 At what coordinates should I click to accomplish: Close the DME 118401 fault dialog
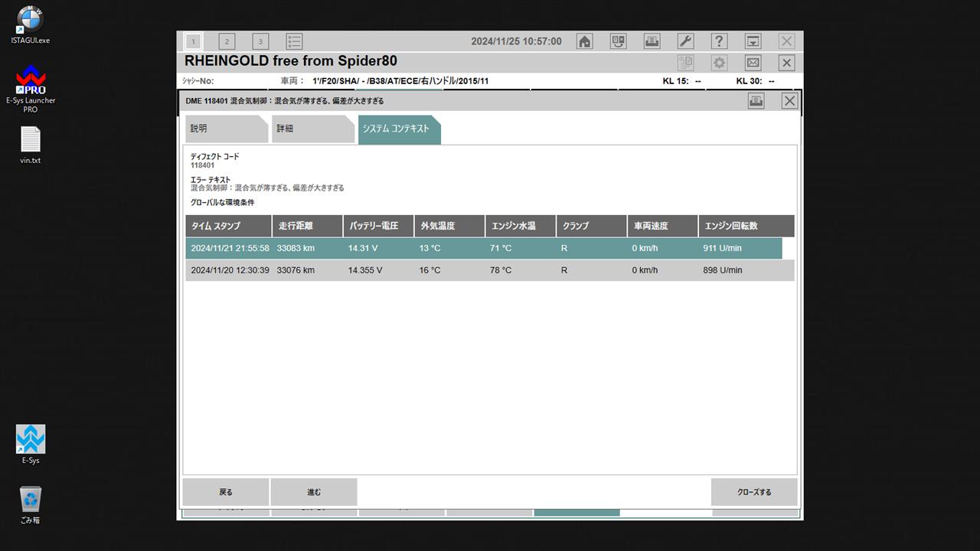click(790, 101)
